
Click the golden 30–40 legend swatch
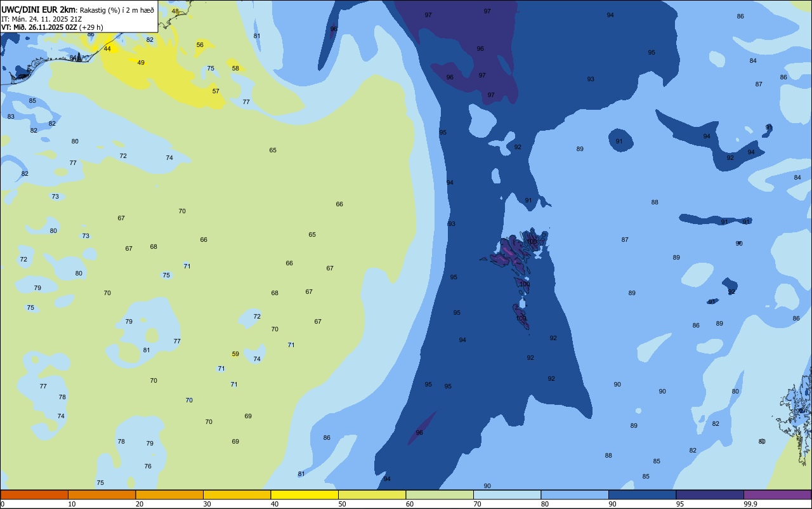pos(237,494)
